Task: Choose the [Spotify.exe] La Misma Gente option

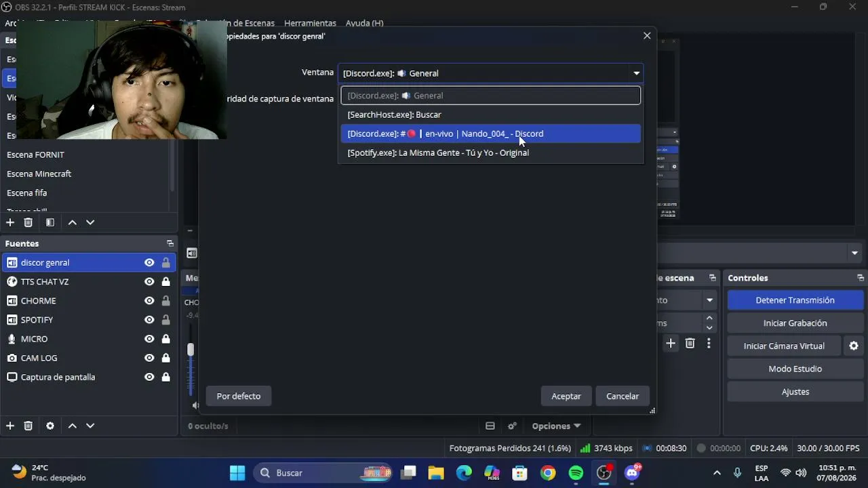Action: coord(490,152)
